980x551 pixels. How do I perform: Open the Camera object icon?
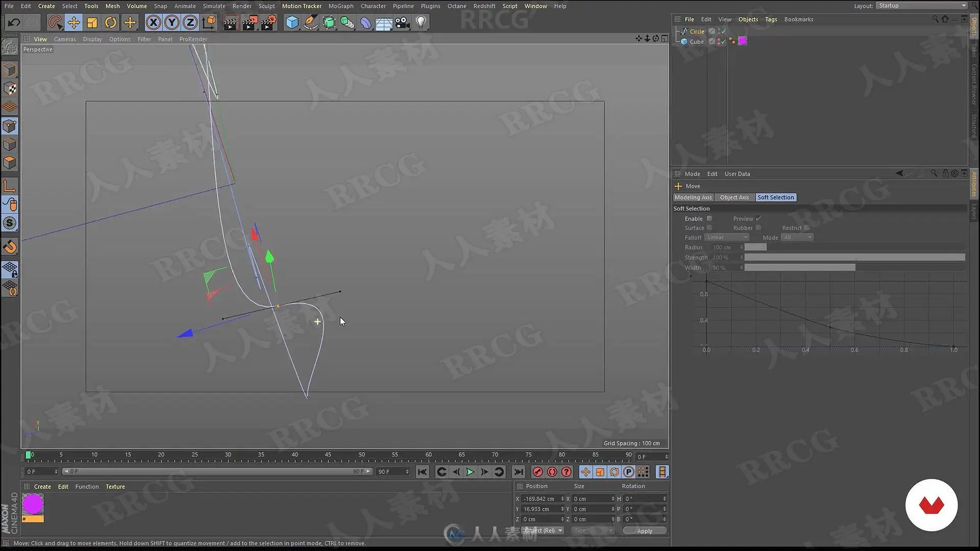point(403,22)
